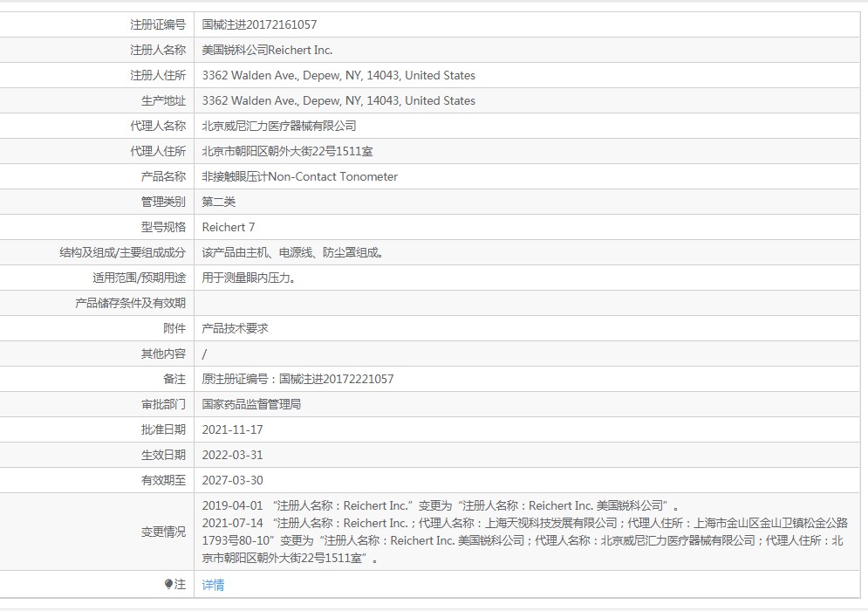Select registration number 国械注进20172161057

(x=259, y=24)
